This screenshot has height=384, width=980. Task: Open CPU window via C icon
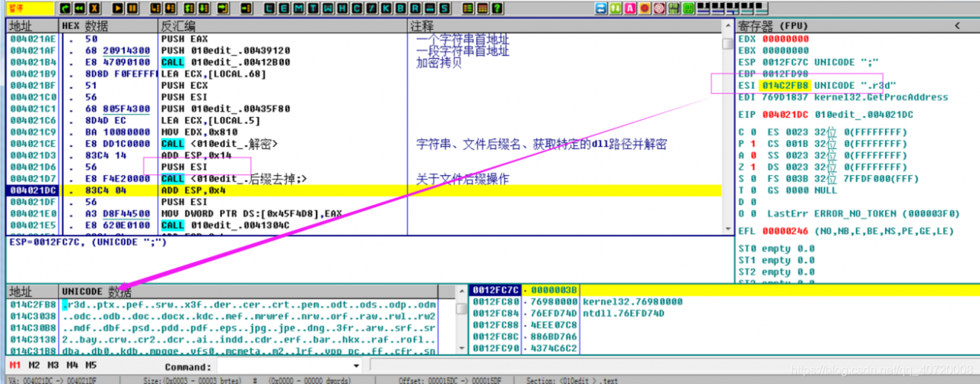[x=357, y=8]
